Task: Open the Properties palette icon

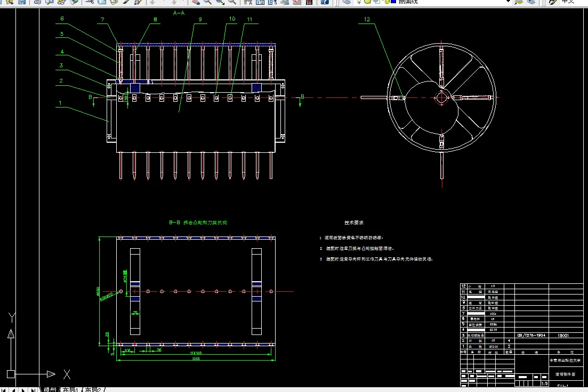Action: tap(248, 2)
